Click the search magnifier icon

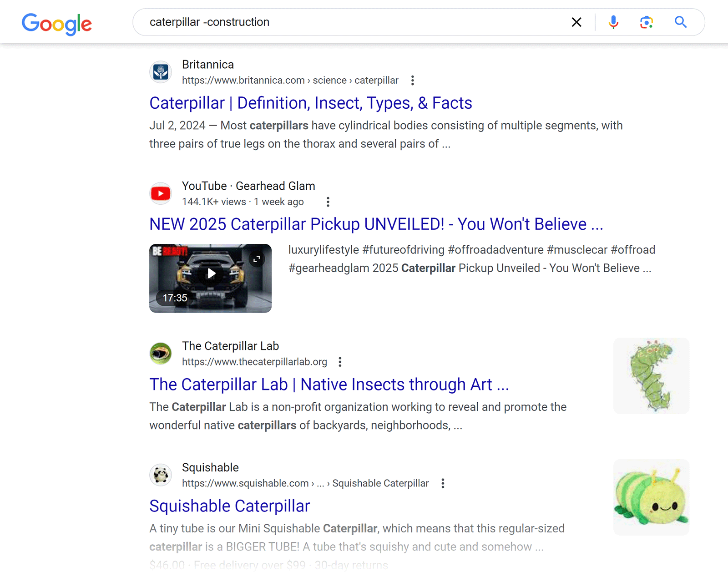pyautogui.click(x=681, y=22)
